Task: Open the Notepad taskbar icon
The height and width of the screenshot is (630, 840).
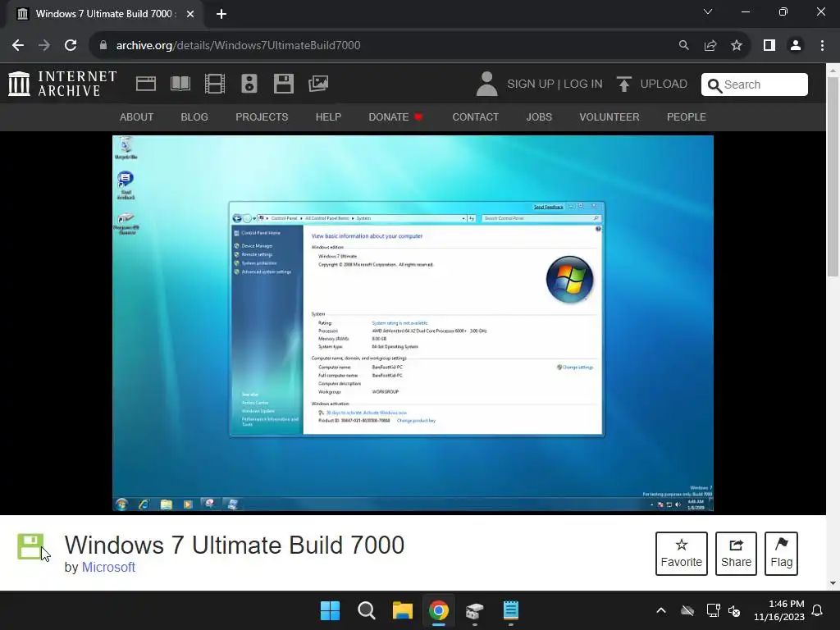Action: click(x=510, y=610)
